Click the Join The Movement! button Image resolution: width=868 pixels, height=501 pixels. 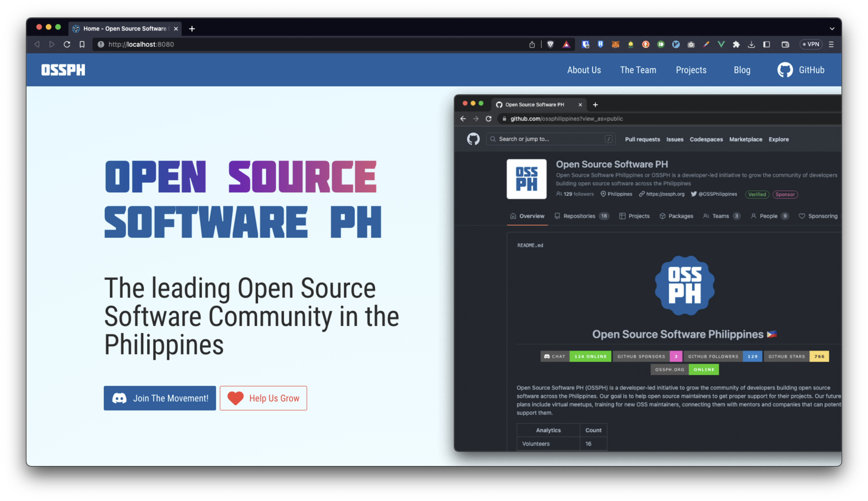pos(160,398)
